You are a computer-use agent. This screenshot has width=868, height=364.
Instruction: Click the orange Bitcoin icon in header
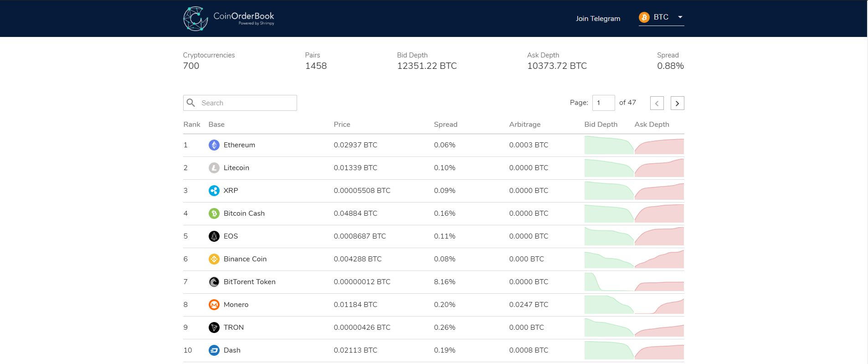(x=644, y=17)
